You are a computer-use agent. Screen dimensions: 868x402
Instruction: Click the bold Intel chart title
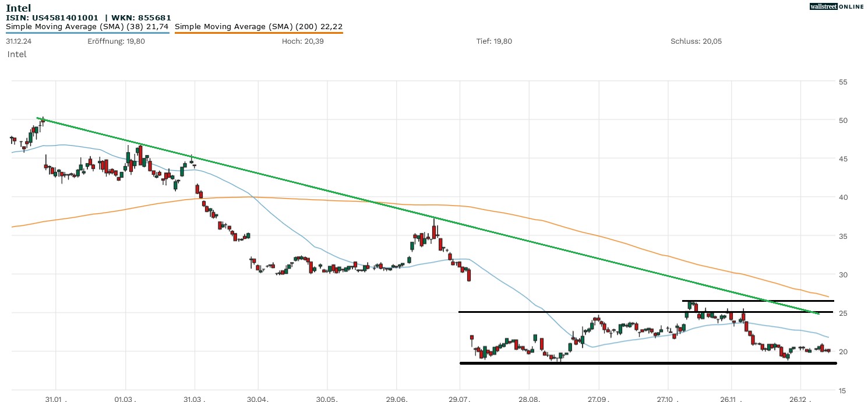(18, 8)
